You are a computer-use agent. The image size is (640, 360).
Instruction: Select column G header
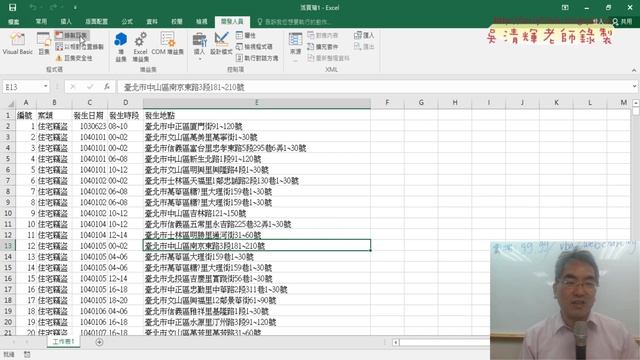click(421, 103)
